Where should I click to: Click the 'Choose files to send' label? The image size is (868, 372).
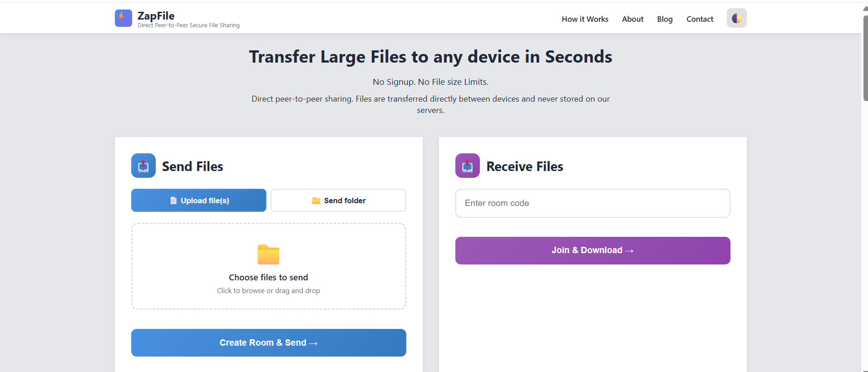click(x=268, y=277)
